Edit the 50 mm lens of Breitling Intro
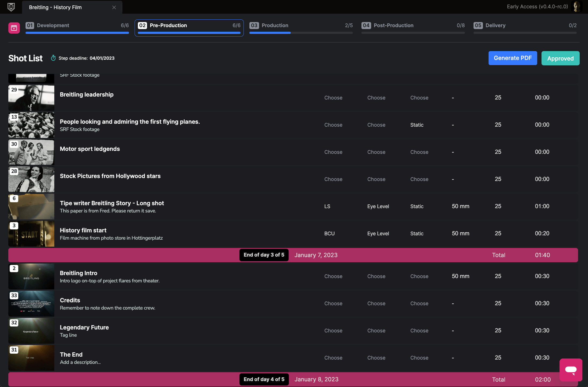The width and height of the screenshot is (588, 387). click(460, 276)
